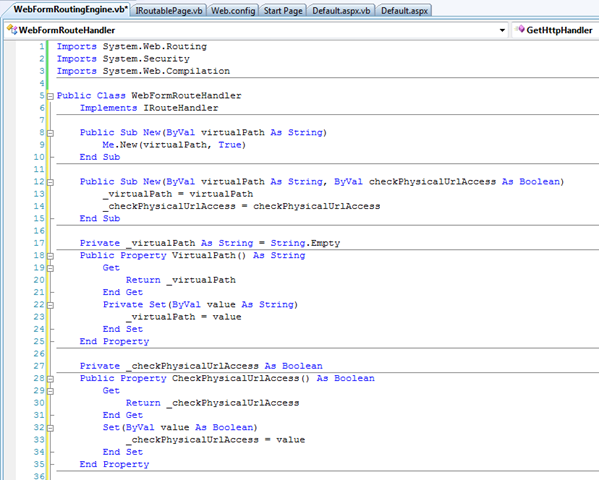The image size is (599, 480).
Task: Collapse the Set block at line 32
Action: click(50, 428)
